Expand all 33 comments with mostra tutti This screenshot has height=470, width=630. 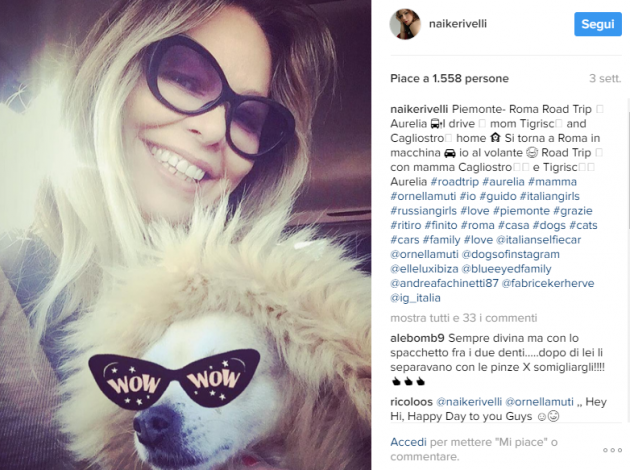pos(464,318)
